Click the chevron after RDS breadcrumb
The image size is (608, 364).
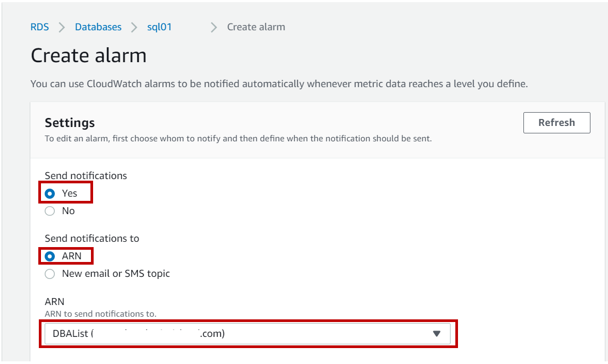point(61,27)
